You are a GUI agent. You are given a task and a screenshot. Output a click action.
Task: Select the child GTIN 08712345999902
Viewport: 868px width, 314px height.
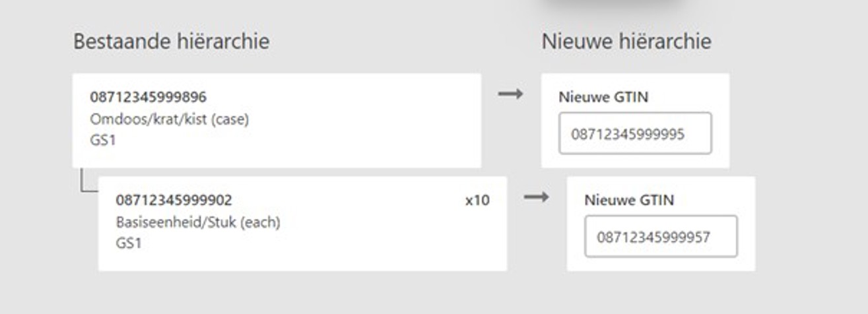174,201
